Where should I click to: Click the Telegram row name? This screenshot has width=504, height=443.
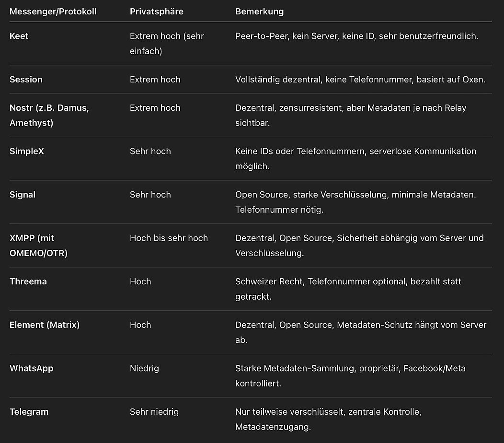coord(29,412)
